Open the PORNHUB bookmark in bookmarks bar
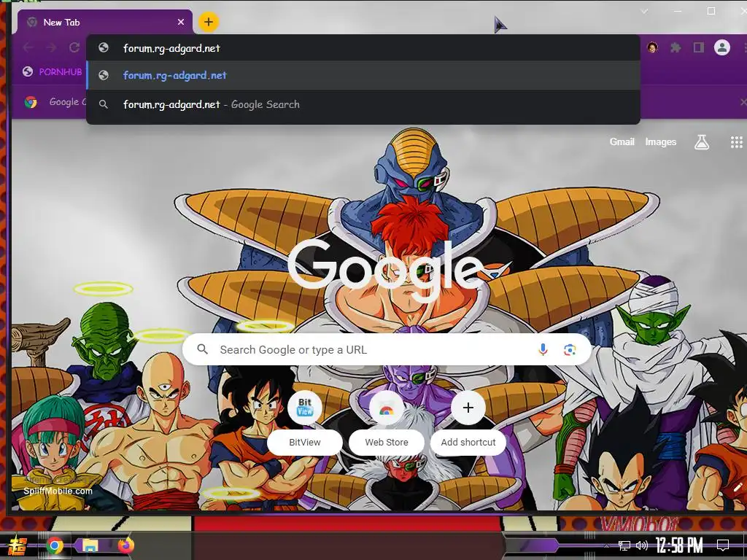747x560 pixels. (53, 72)
